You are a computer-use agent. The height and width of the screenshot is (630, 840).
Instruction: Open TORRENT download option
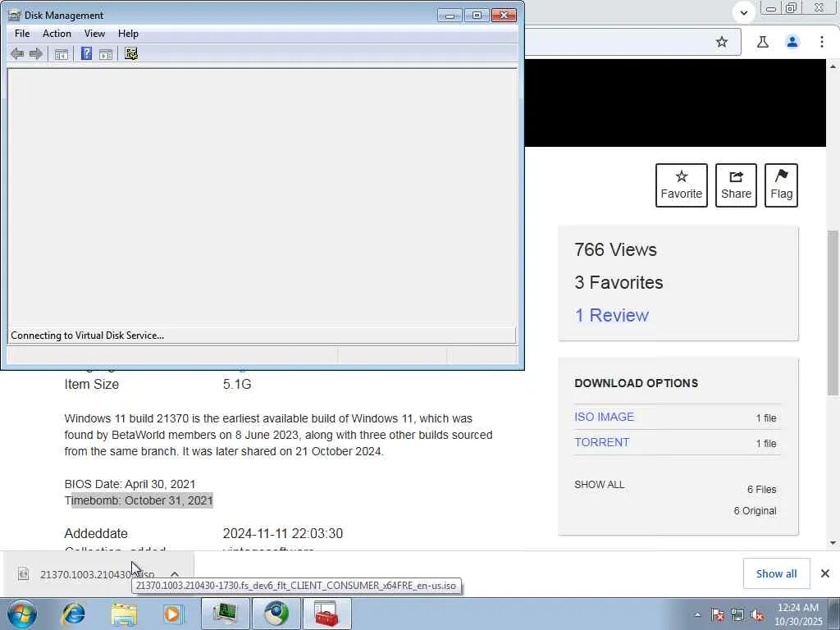tap(601, 442)
